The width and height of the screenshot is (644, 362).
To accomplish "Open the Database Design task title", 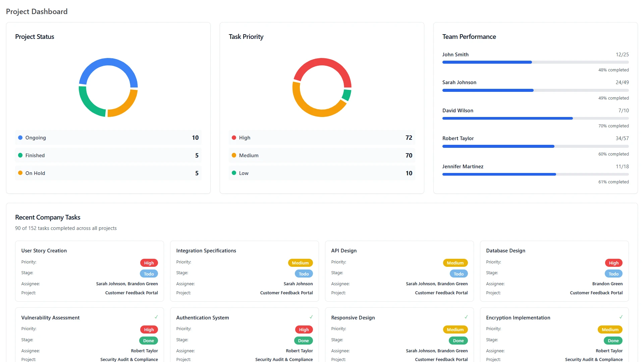I will coord(505,251).
